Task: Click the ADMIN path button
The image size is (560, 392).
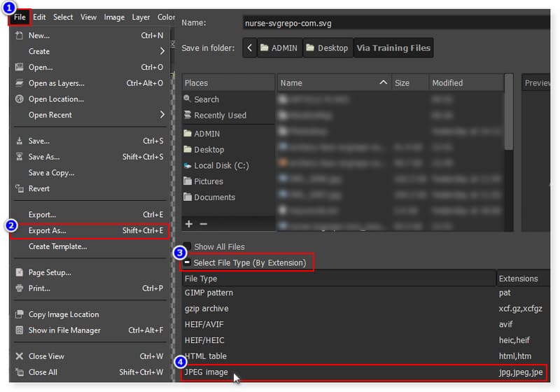Action: click(x=279, y=48)
